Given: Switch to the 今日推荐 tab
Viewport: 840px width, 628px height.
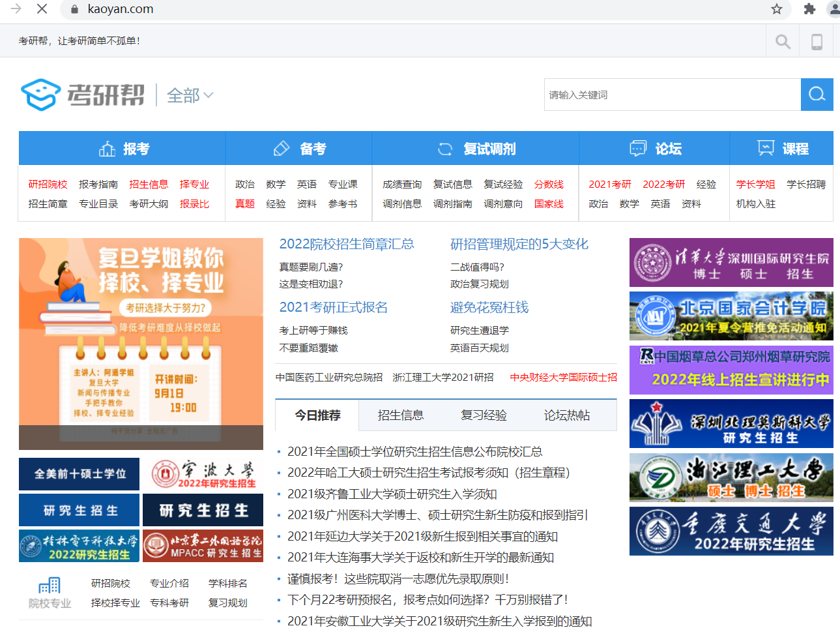Looking at the screenshot, I should coord(317,415).
